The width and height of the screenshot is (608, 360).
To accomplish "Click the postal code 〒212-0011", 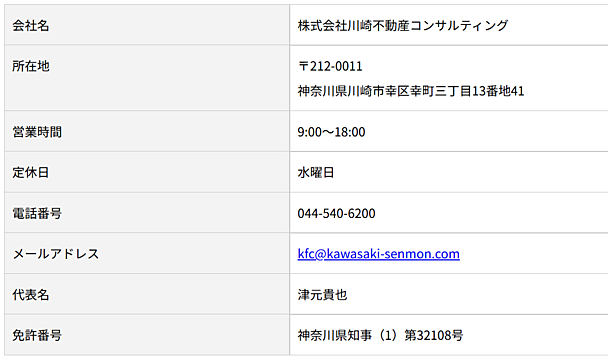I will (330, 66).
